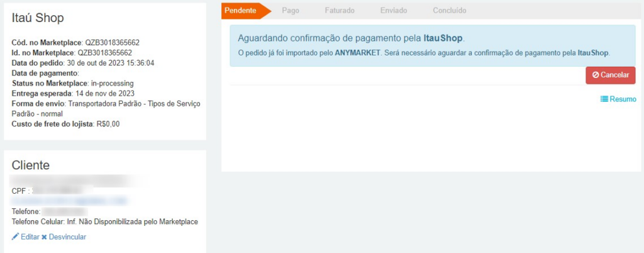Click the Id. no Marketplace row

tap(72, 53)
